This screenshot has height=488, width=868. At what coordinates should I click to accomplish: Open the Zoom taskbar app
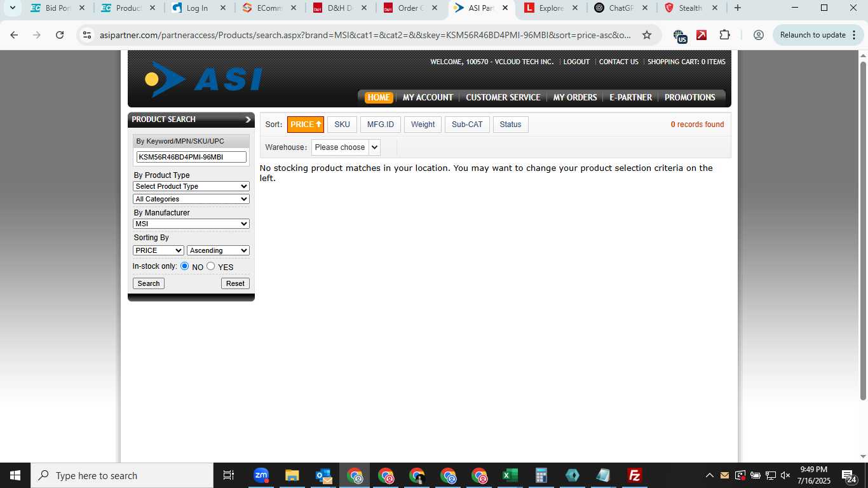(x=261, y=475)
